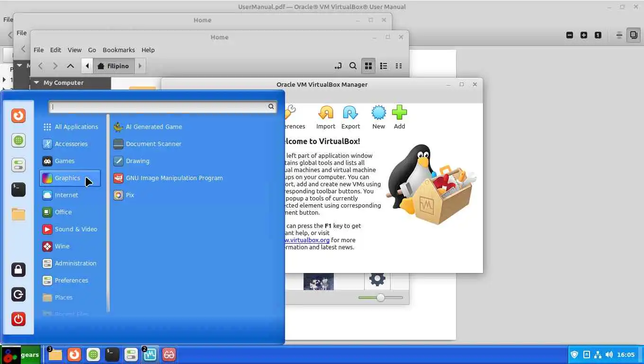The height and width of the screenshot is (364, 644).
Task: Click the Import tool in VirtualBox Manager
Action: (326, 117)
